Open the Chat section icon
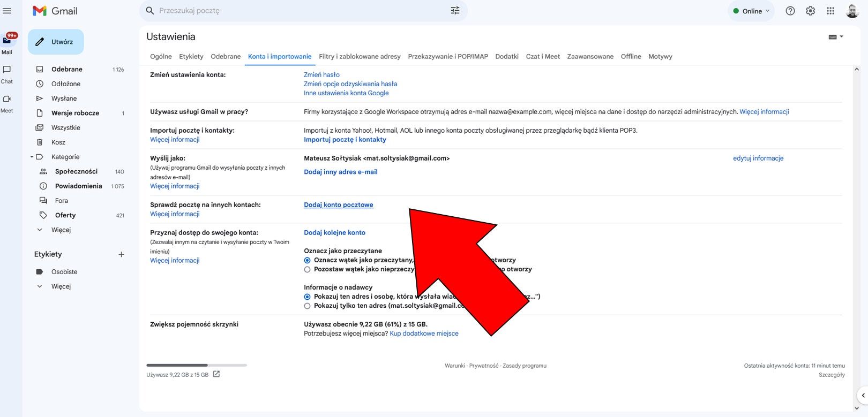Screen dimensions: 868x417 (x=7, y=70)
